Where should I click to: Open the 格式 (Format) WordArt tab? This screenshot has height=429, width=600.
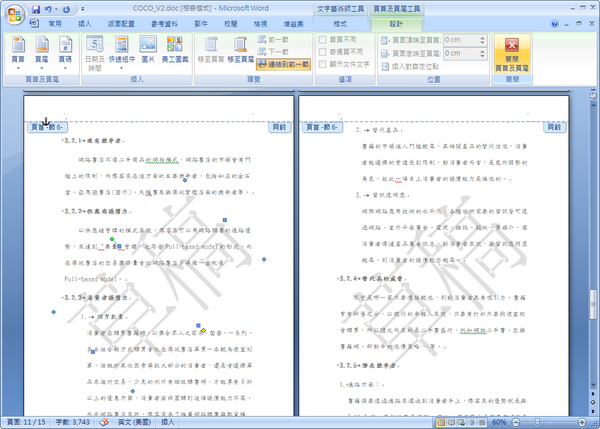coord(340,24)
